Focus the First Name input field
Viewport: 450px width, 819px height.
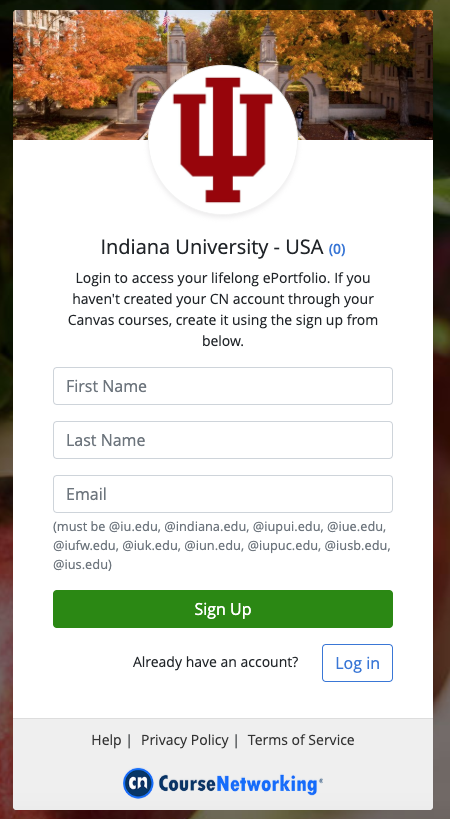(223, 386)
